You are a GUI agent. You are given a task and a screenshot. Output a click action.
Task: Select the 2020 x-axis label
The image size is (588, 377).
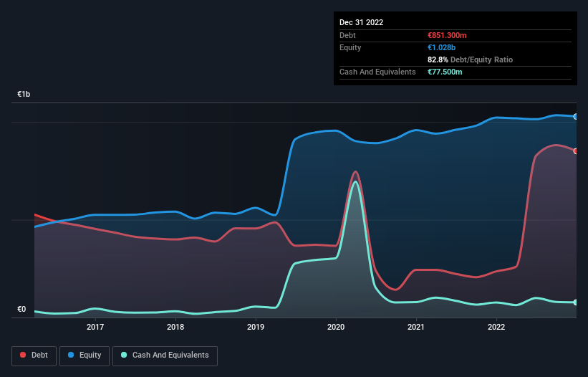tap(336, 327)
